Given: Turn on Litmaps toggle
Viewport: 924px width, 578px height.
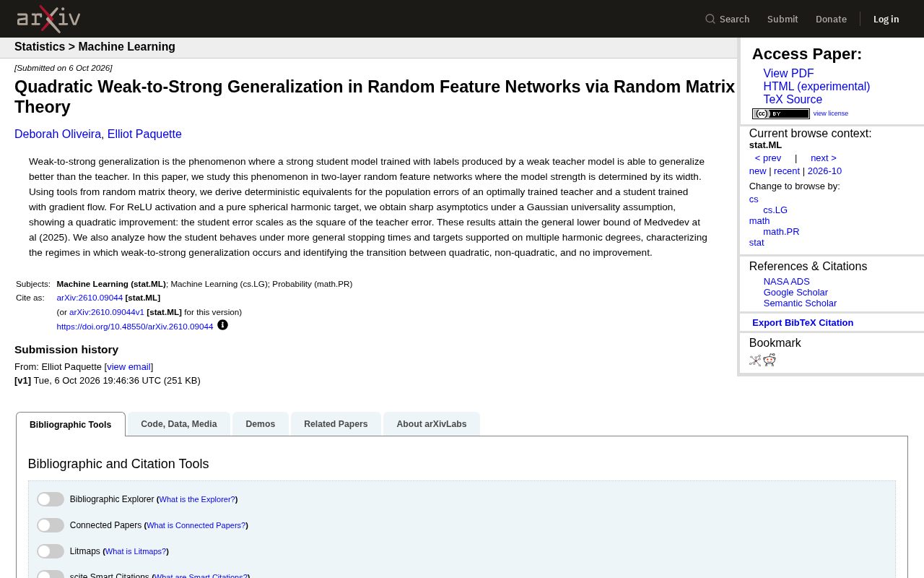Looking at the screenshot, I should 51,551.
